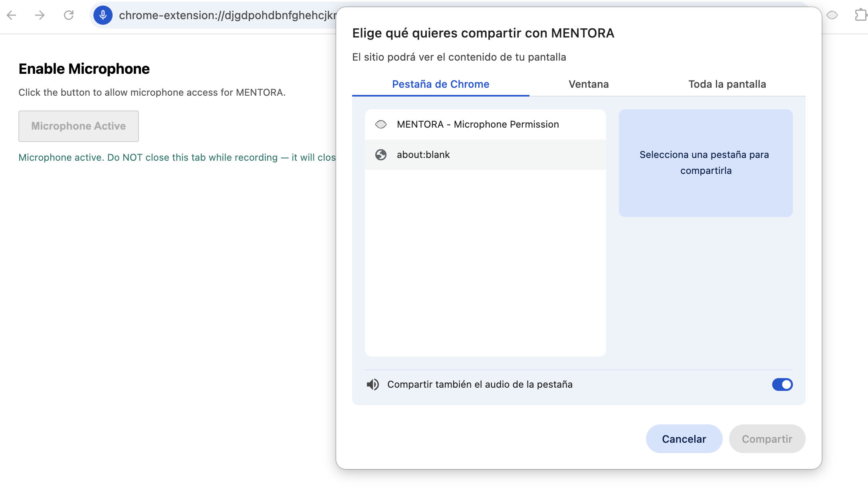
Task: Click the 'Elige qué quieres compartir con MENTORA' title
Action: pyautogui.click(x=483, y=33)
